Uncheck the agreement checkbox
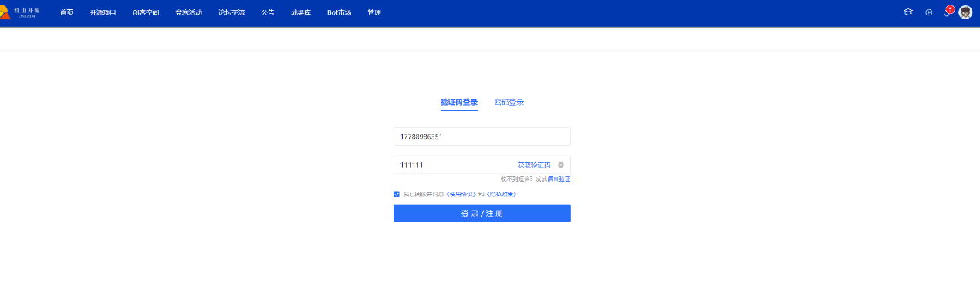This screenshot has height=302, width=980. [397, 194]
